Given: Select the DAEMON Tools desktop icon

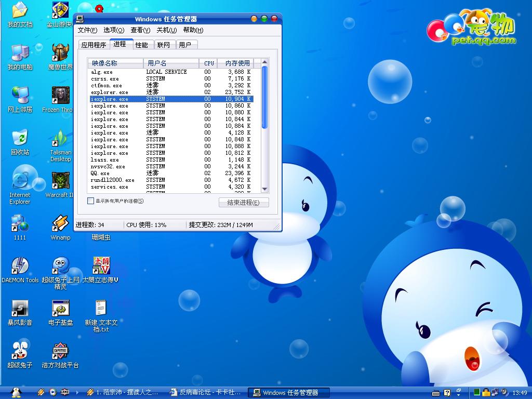Looking at the screenshot, I should (20, 266).
